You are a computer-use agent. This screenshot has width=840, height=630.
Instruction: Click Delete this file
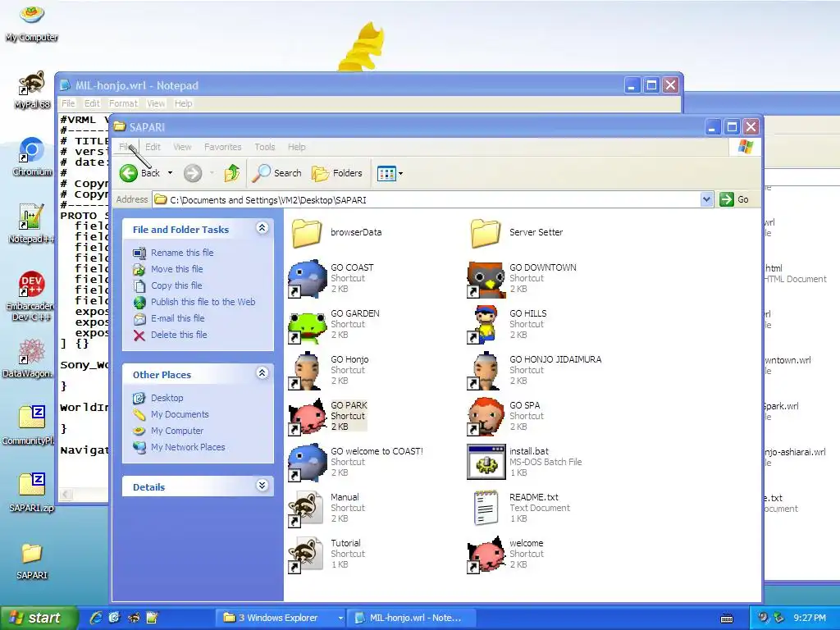(179, 335)
